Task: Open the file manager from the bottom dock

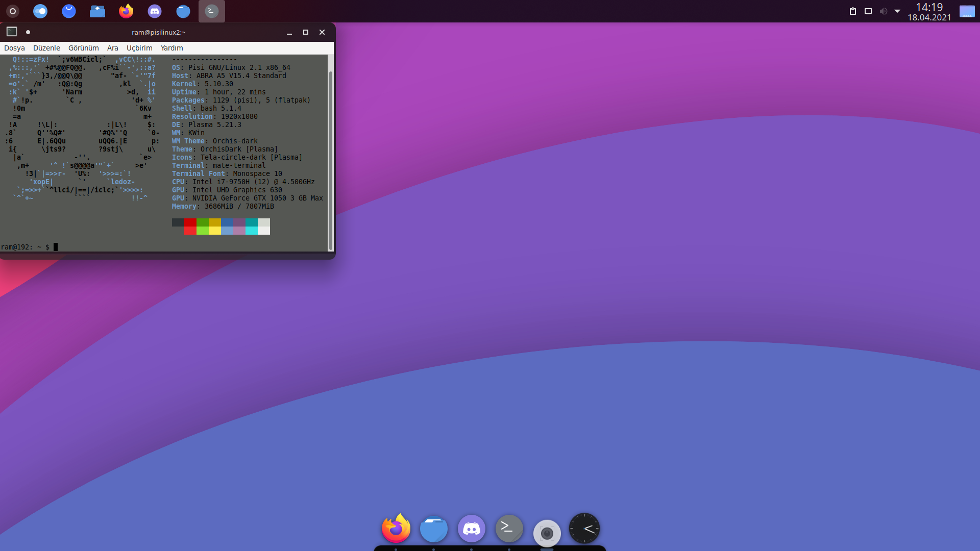Action: click(x=433, y=529)
